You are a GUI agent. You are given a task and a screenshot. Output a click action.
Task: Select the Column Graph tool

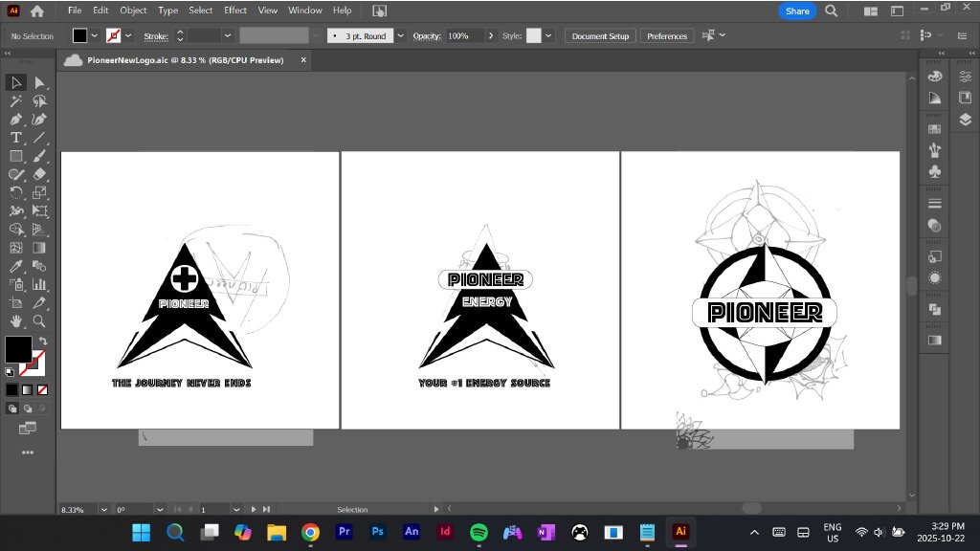[39, 284]
